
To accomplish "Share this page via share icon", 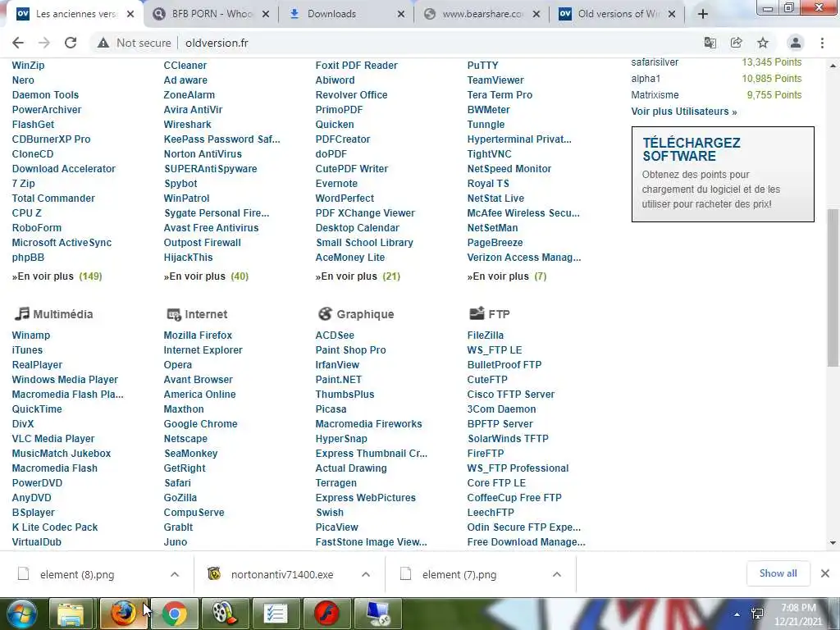I will click(x=736, y=43).
